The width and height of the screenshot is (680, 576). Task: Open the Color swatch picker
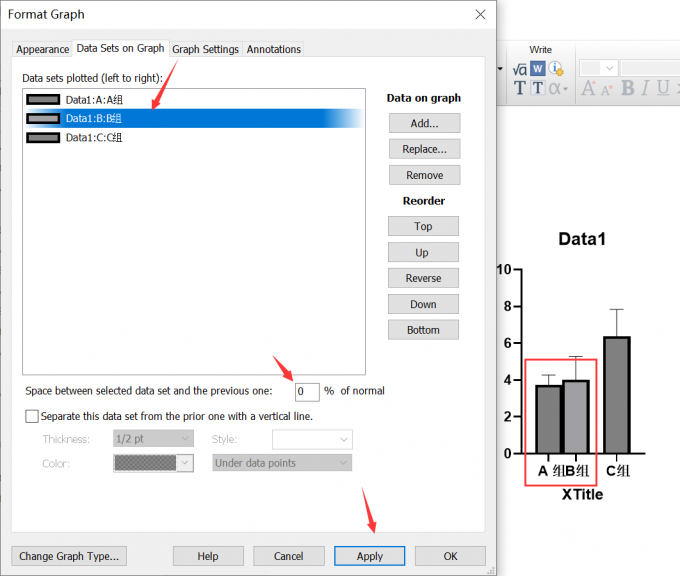pyautogui.click(x=153, y=463)
